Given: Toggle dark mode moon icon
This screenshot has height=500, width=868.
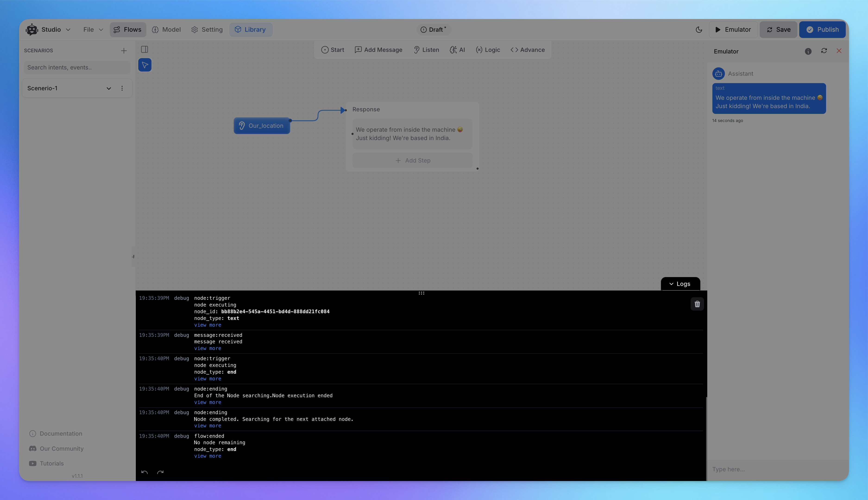Looking at the screenshot, I should click(x=699, y=30).
